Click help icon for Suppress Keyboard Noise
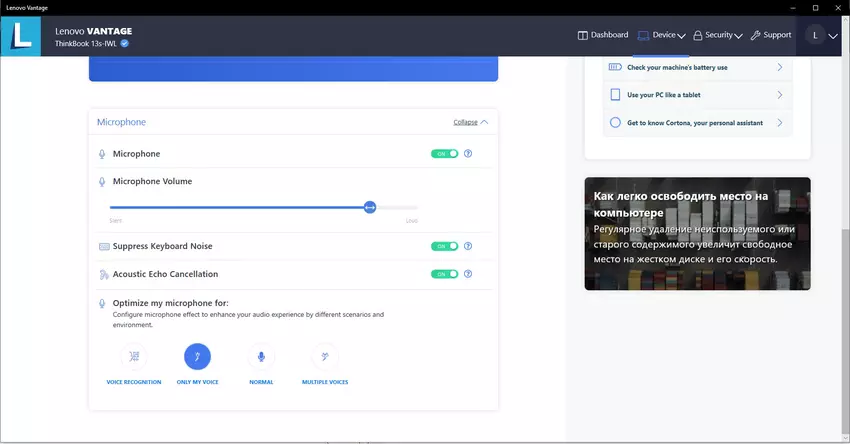 (468, 246)
